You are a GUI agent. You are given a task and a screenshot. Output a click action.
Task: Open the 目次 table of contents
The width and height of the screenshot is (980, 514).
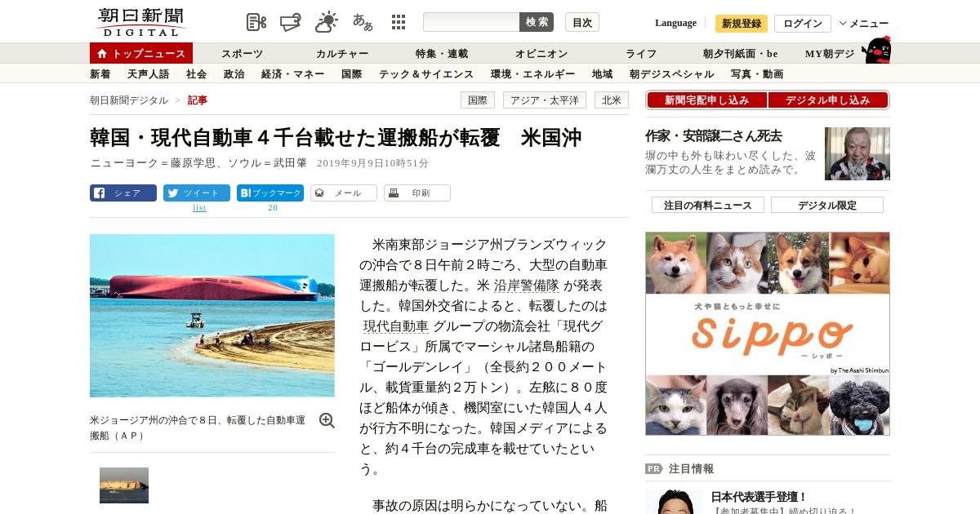click(x=582, y=22)
